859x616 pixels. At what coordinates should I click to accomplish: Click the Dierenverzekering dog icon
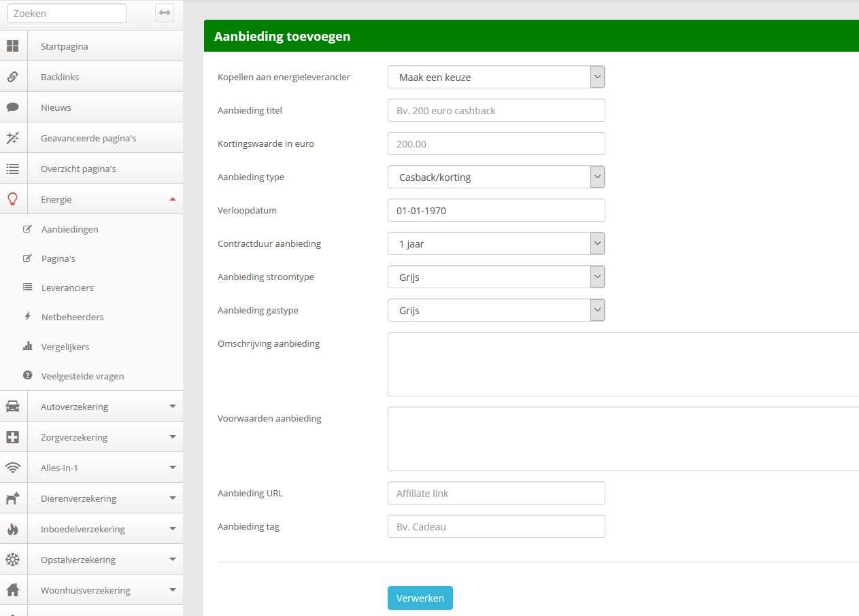point(12,498)
